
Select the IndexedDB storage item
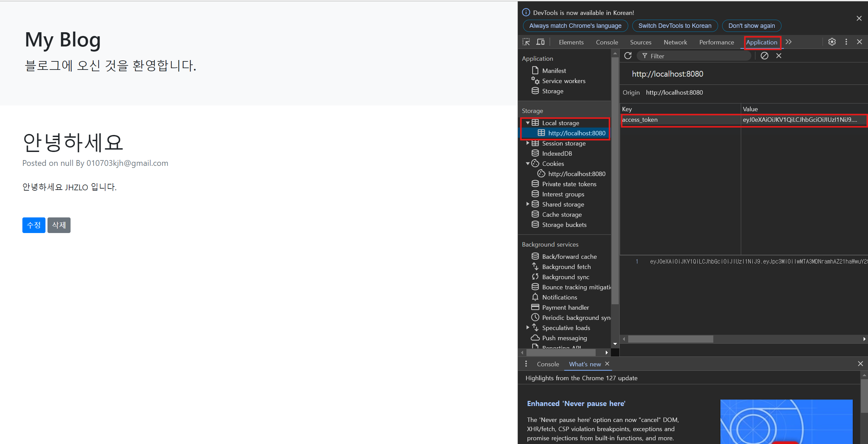[557, 153]
